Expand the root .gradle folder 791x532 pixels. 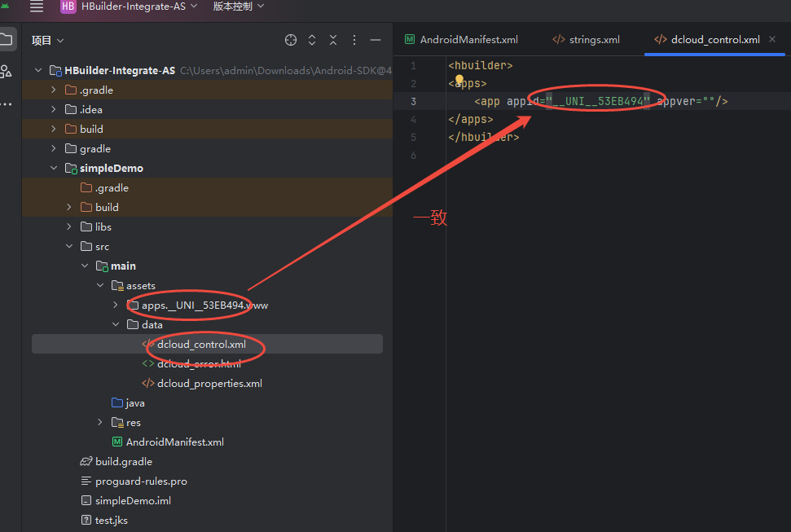tap(54, 90)
